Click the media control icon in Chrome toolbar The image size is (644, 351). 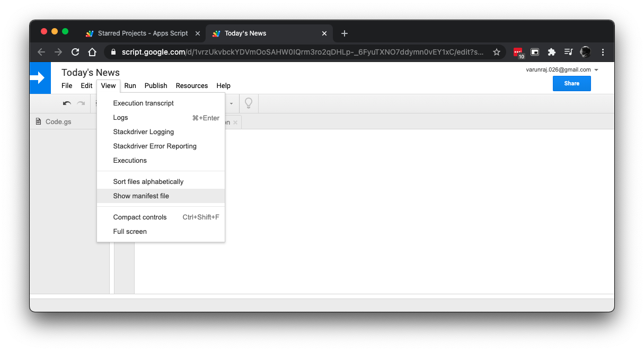pos(568,52)
